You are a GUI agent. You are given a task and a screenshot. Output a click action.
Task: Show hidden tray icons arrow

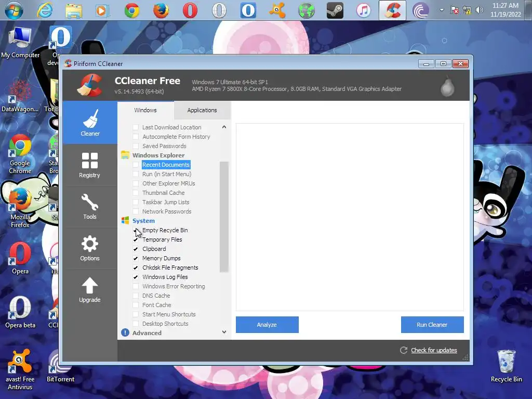point(442,10)
